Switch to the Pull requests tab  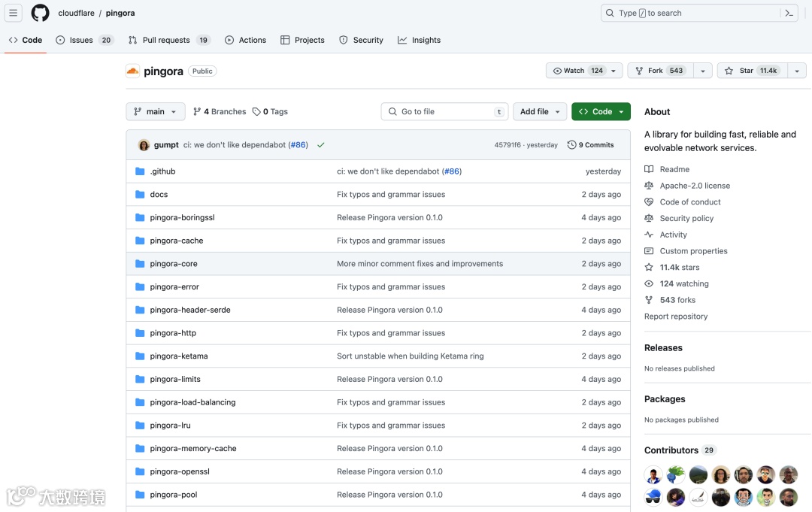click(x=169, y=40)
